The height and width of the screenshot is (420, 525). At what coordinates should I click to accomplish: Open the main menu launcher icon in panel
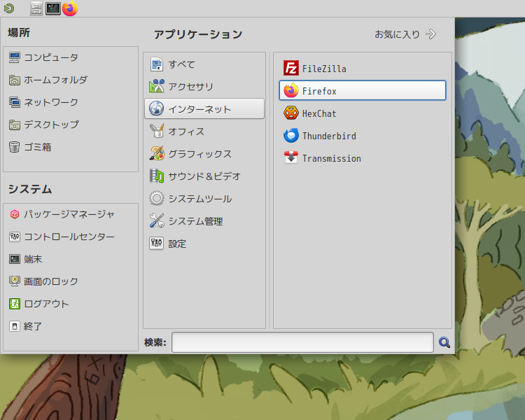click(x=9, y=8)
